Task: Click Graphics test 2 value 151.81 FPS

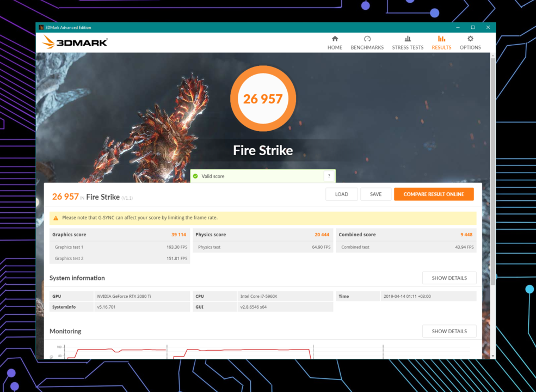Action: coord(177,259)
